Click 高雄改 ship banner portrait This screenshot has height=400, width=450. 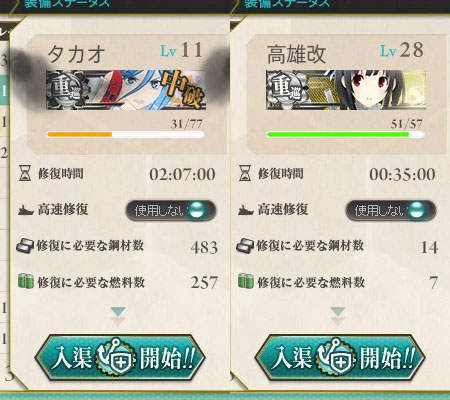(x=346, y=90)
